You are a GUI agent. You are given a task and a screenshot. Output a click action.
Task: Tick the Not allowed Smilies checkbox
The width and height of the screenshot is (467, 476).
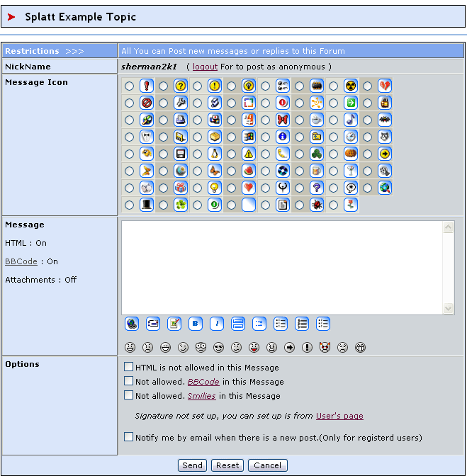tap(128, 395)
